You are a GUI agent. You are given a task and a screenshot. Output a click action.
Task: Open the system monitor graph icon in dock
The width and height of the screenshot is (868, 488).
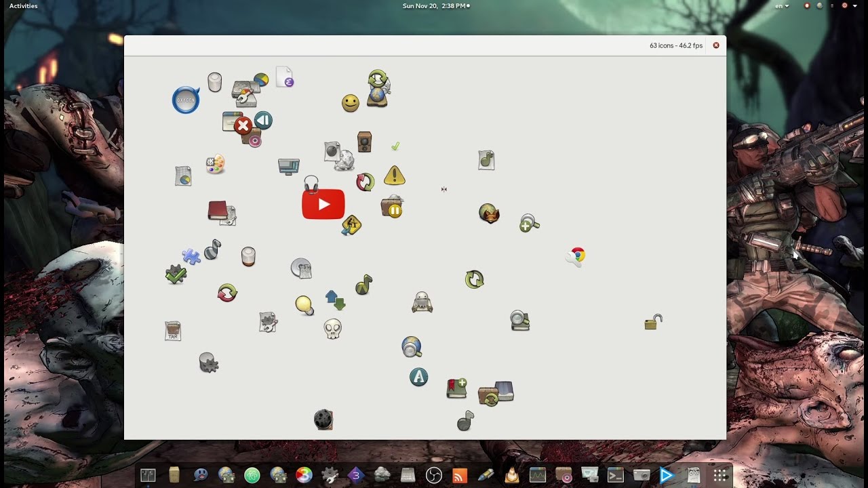click(x=538, y=475)
